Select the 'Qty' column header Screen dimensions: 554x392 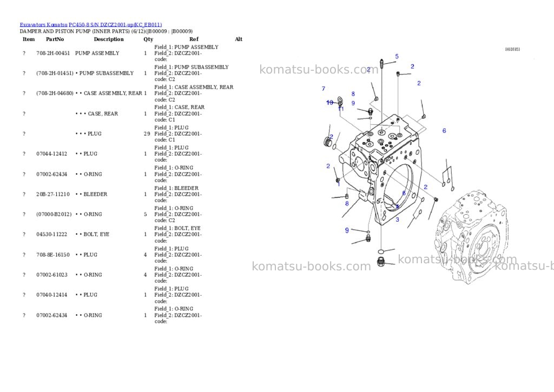[148, 39]
